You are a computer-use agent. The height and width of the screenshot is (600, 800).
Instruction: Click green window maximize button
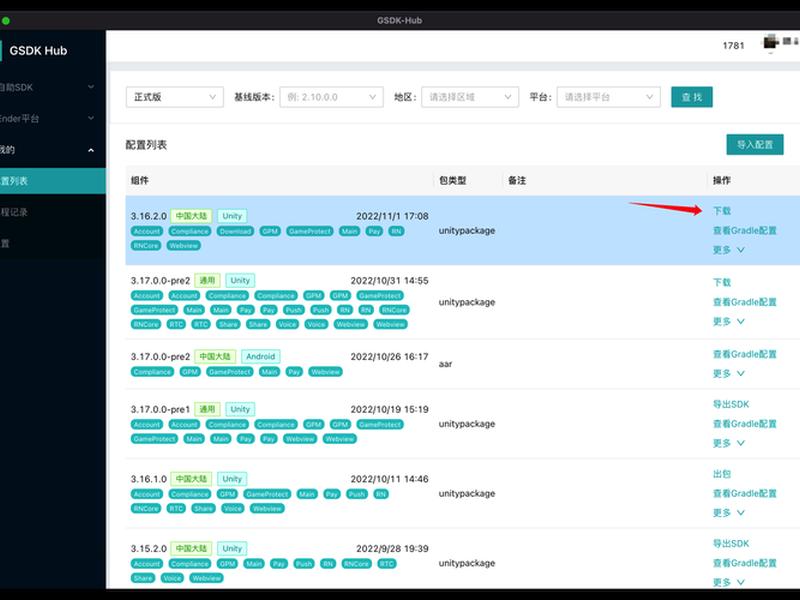click(x=6, y=21)
